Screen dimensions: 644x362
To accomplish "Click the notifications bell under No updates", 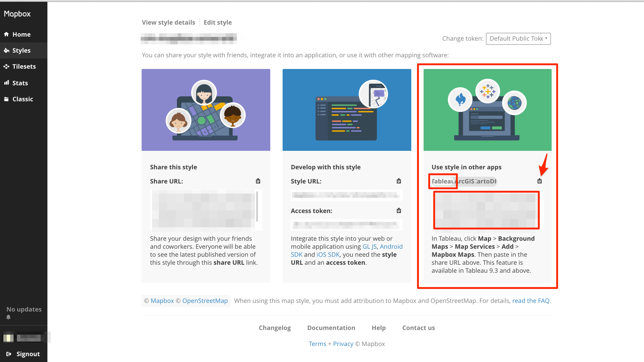I will tap(9, 317).
